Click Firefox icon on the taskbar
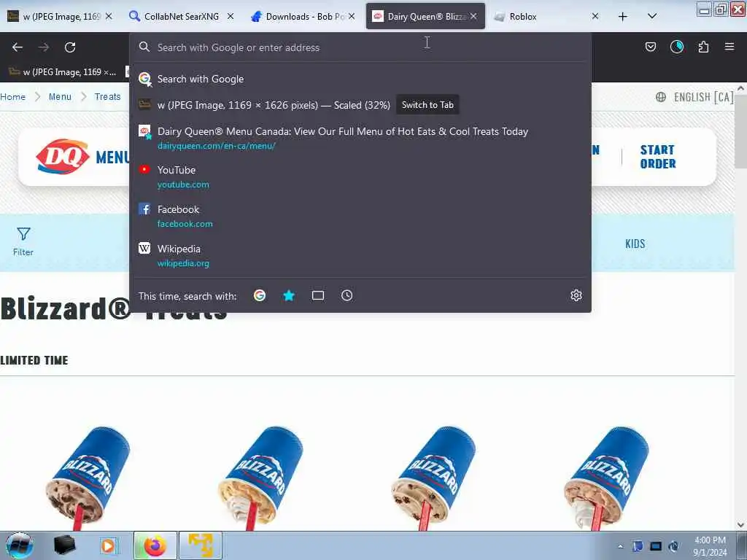Image resolution: width=747 pixels, height=560 pixels. pos(155,545)
